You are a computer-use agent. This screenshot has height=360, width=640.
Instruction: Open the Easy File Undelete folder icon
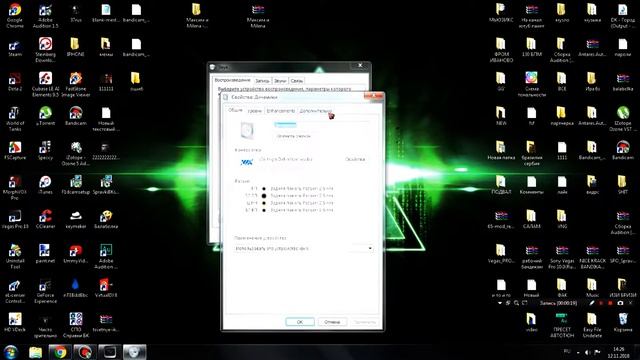point(592,325)
